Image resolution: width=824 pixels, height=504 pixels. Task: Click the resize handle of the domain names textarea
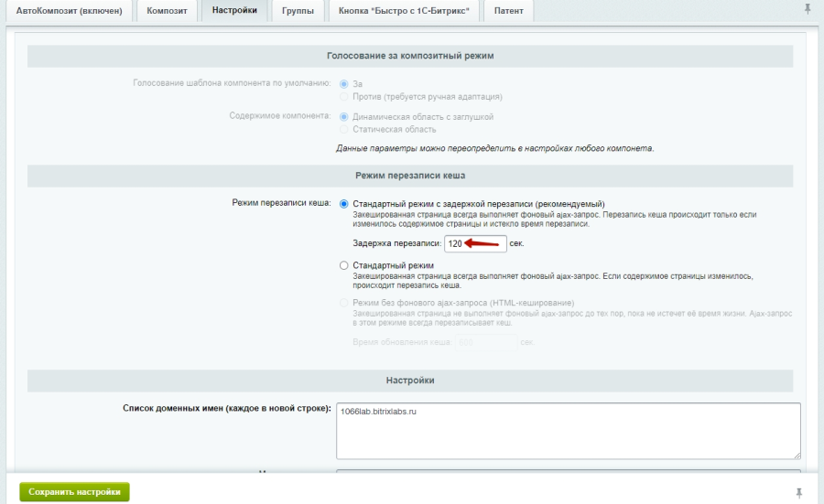click(796, 454)
